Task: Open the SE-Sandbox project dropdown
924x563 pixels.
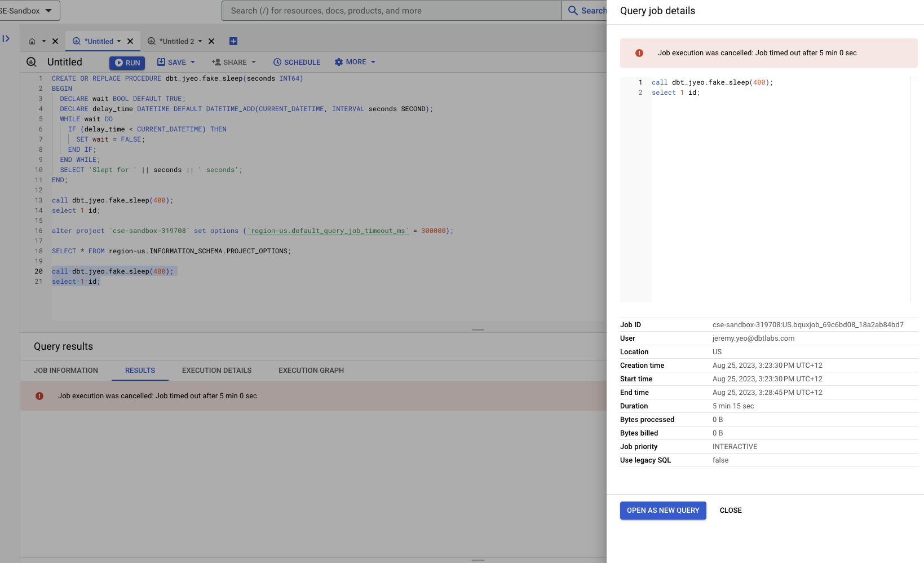Action: click(29, 10)
